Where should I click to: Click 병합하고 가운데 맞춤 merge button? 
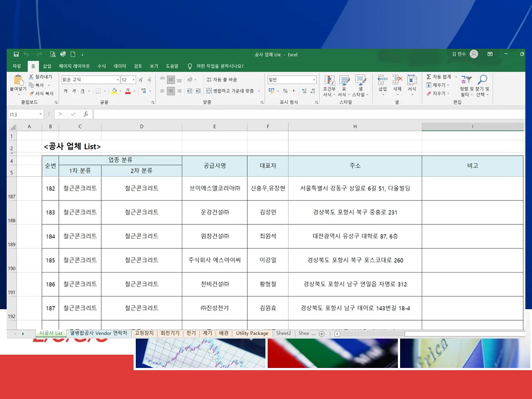click(230, 91)
